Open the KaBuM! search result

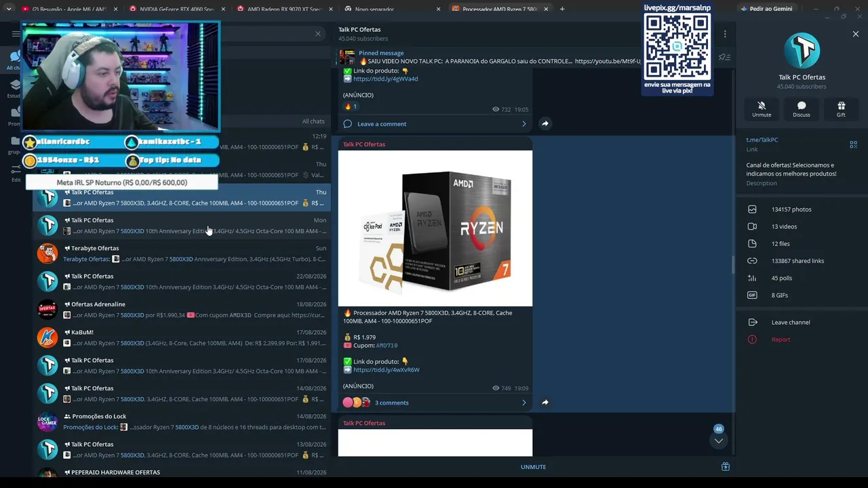(x=182, y=338)
